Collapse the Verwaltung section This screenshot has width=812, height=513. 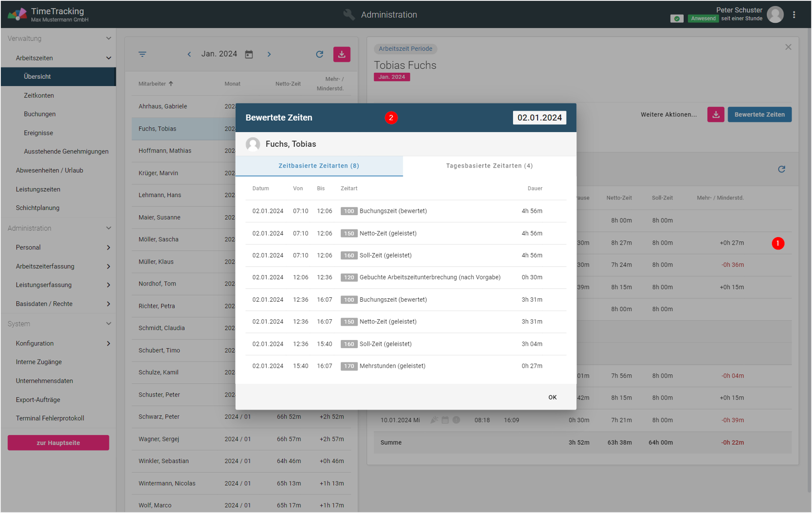108,38
